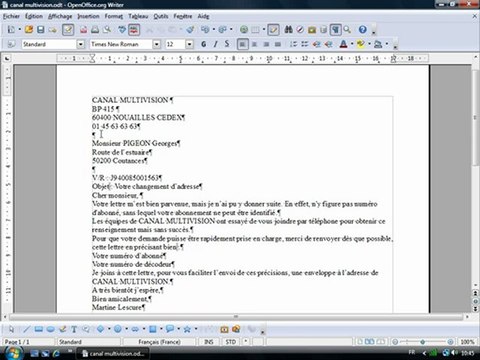Open the Styles and Formatting window
This screenshot has width=480, height=360.
tap(11, 44)
